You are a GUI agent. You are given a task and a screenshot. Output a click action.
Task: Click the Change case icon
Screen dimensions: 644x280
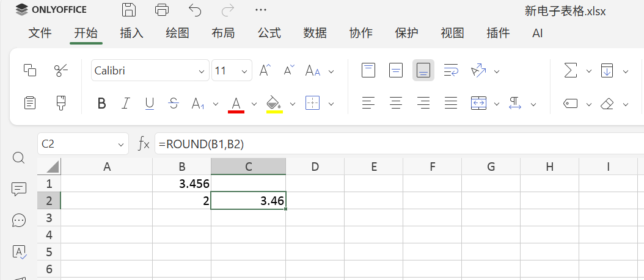pyautogui.click(x=313, y=71)
